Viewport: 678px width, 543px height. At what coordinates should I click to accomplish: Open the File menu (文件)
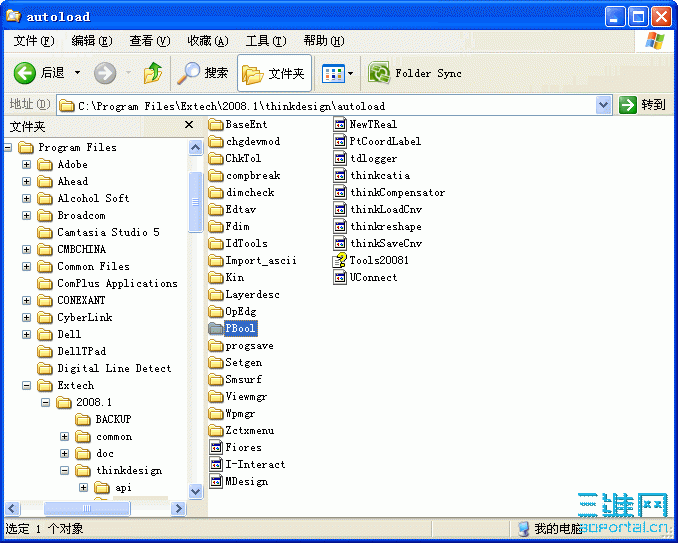[x=34, y=41]
